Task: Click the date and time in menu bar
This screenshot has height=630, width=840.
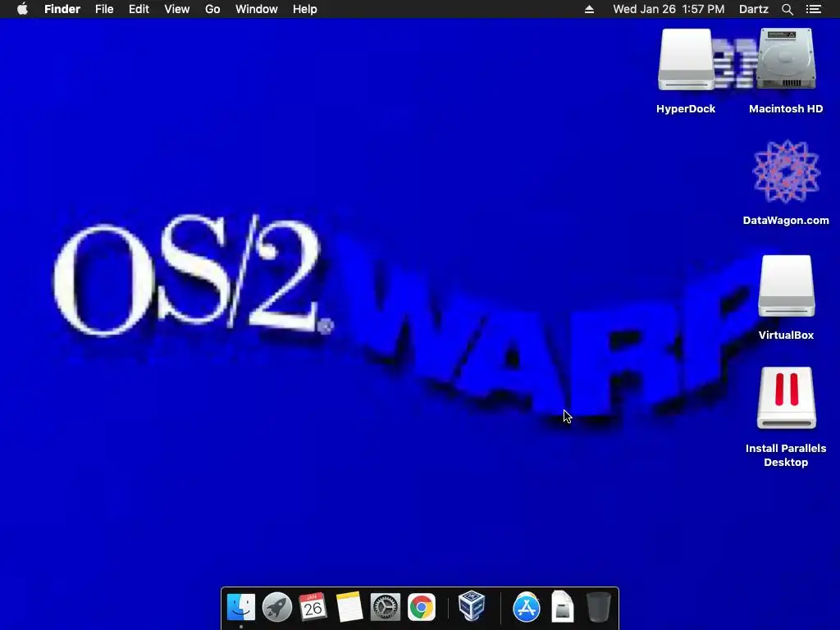Action: coord(669,9)
